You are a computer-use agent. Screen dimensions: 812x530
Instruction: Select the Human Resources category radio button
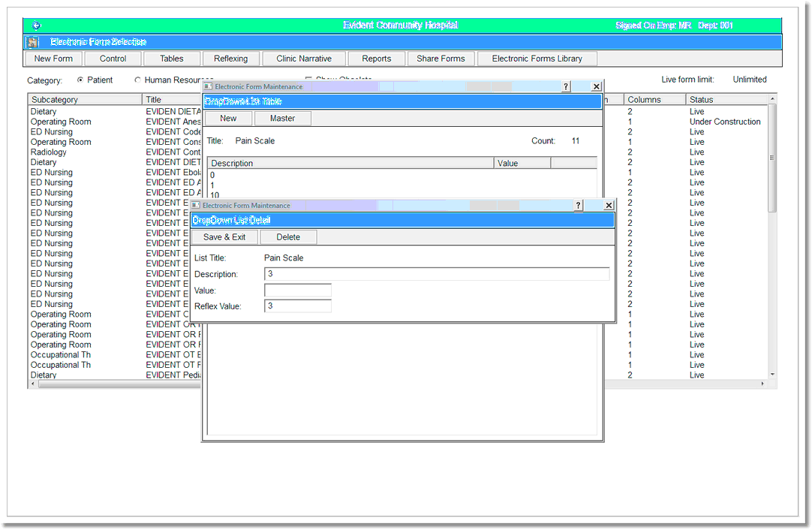coord(138,80)
